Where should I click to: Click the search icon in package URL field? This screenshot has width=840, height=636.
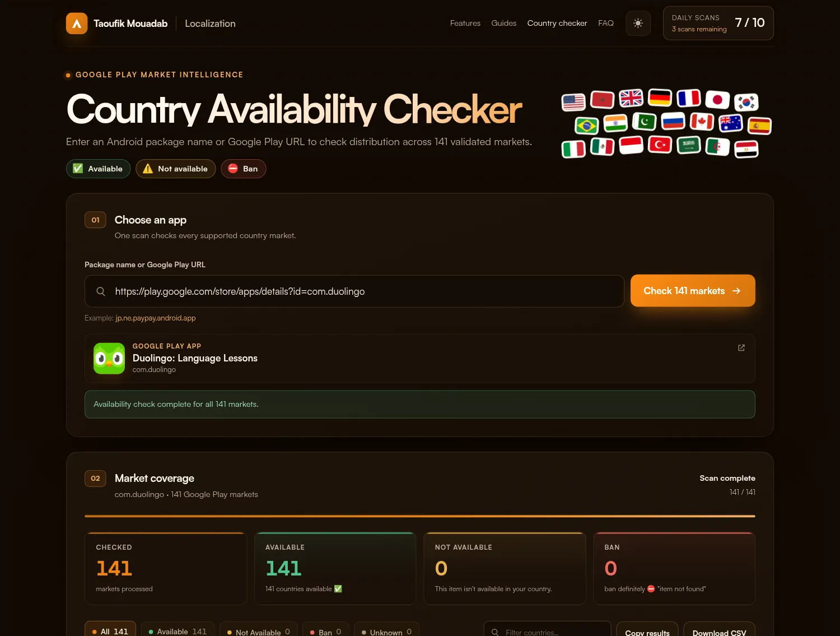pyautogui.click(x=101, y=291)
